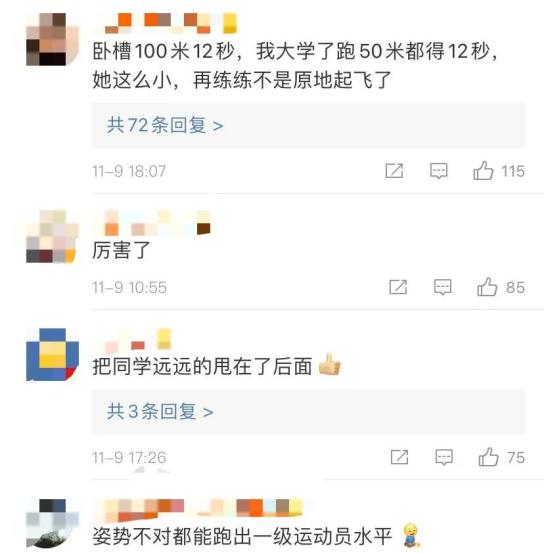This screenshot has height=553, width=544.
Task: Open reply box for 18:07 comment
Action: (439, 171)
